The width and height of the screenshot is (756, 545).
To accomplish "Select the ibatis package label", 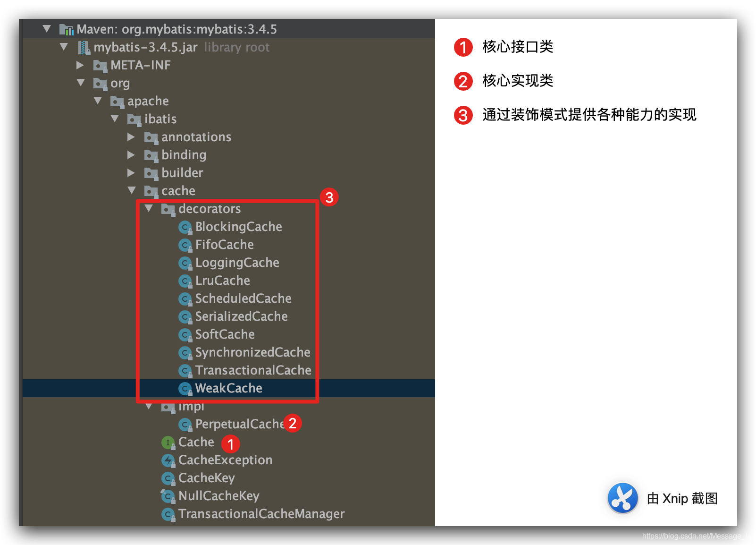I will [160, 119].
